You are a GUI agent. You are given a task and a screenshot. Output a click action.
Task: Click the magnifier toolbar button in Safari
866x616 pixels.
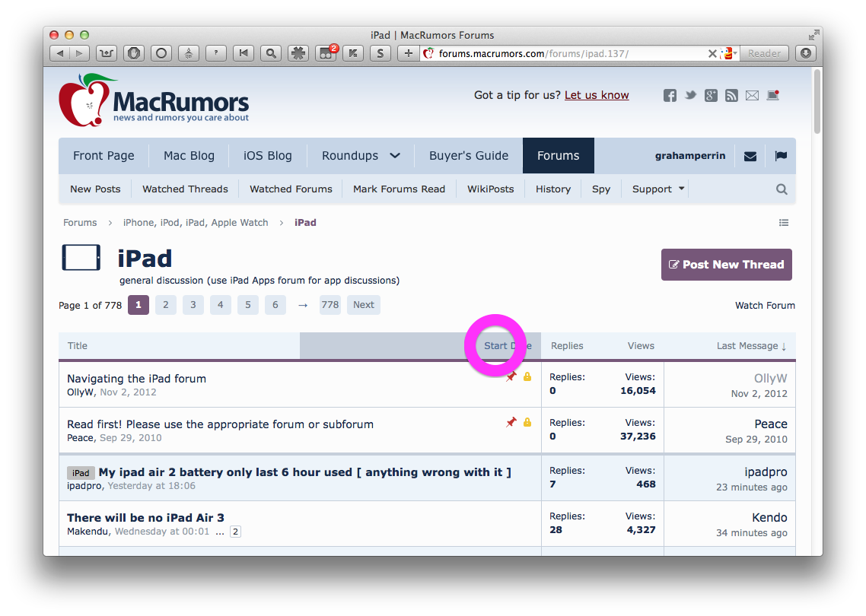pos(271,53)
